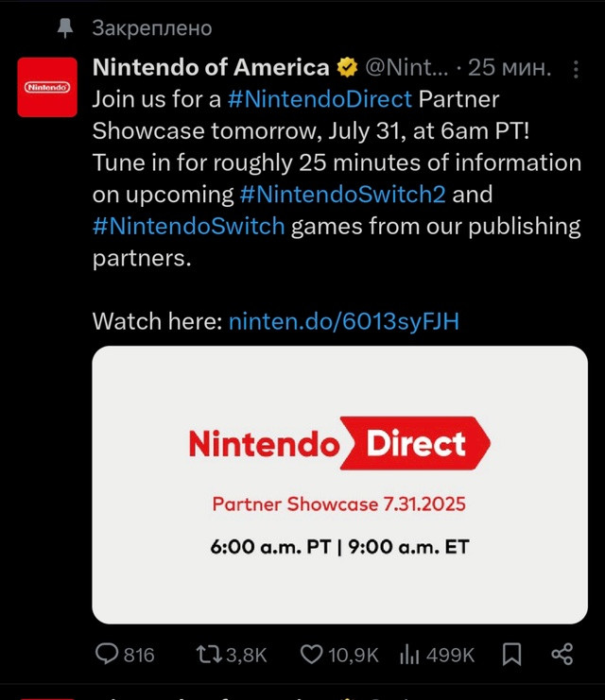This screenshot has width=605, height=700.
Task: Open the #NintendoSwitch2 hashtag link
Action: point(343,195)
